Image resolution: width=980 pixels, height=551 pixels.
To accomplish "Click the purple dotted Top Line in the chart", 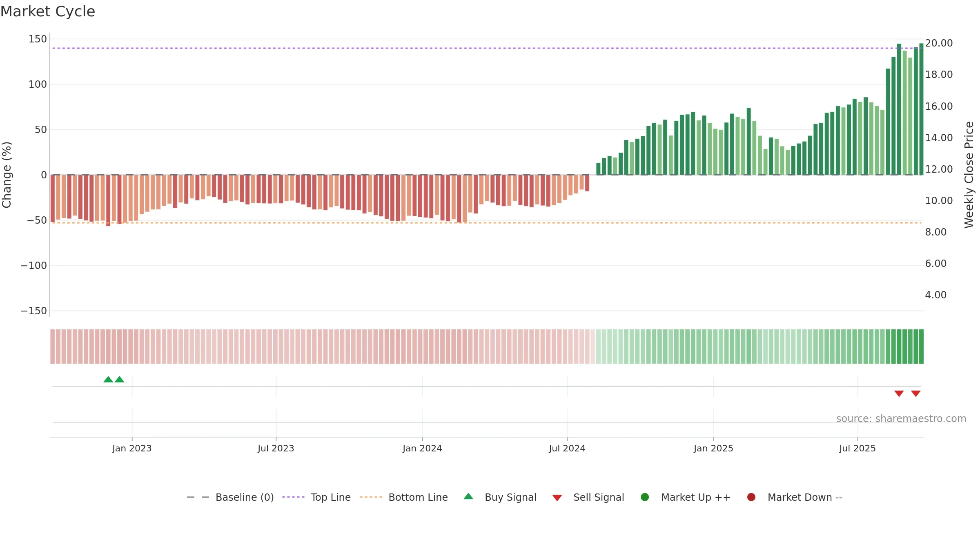I will point(487,48).
